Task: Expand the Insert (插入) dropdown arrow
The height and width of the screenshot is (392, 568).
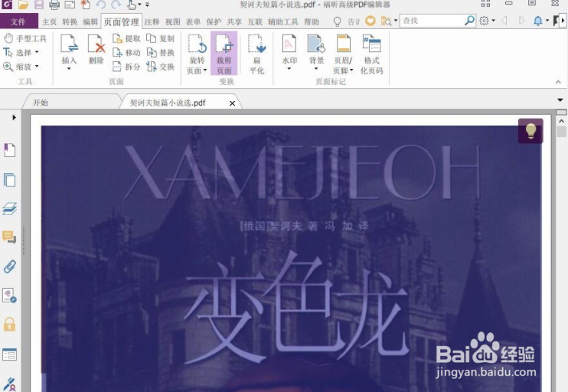Action: (x=69, y=68)
